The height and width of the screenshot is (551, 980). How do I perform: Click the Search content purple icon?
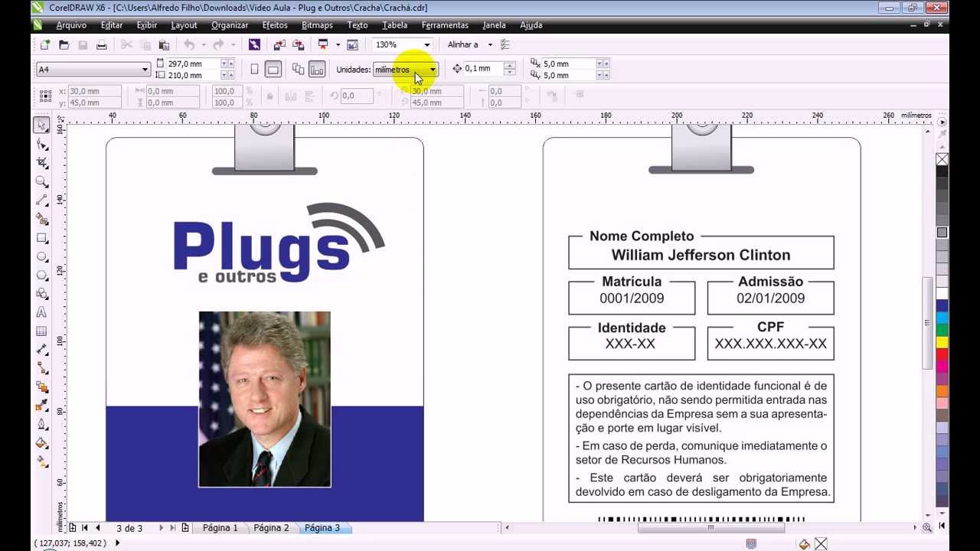click(254, 45)
